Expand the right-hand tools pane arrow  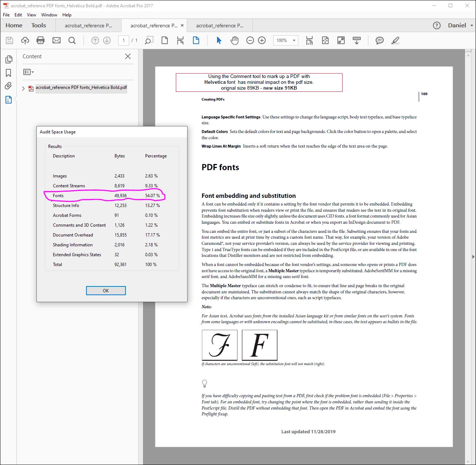point(473,257)
